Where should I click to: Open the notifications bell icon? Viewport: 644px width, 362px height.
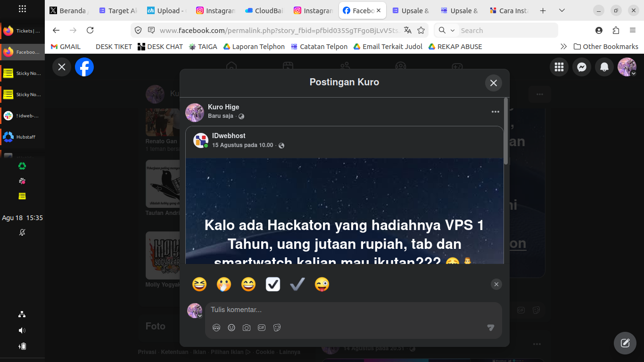click(x=604, y=67)
